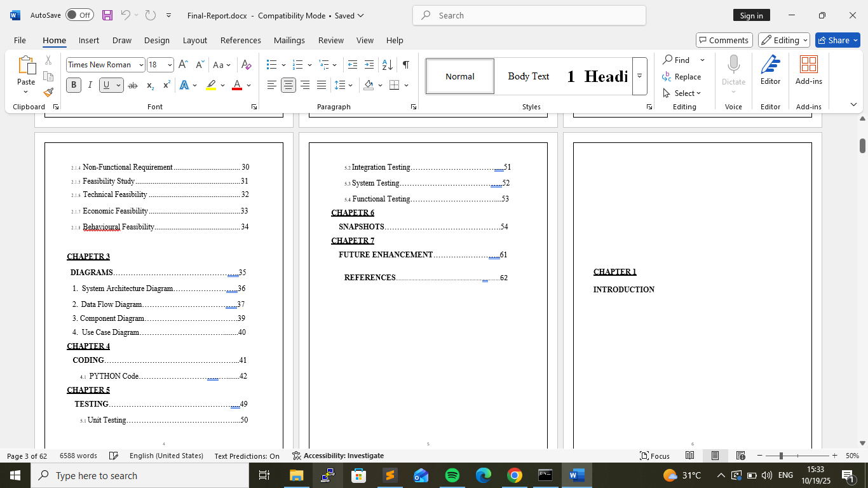Click the Increase Indent icon

pos(369,65)
